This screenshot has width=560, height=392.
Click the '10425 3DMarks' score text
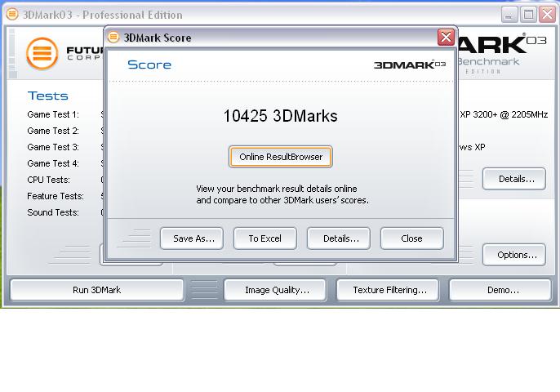click(280, 116)
